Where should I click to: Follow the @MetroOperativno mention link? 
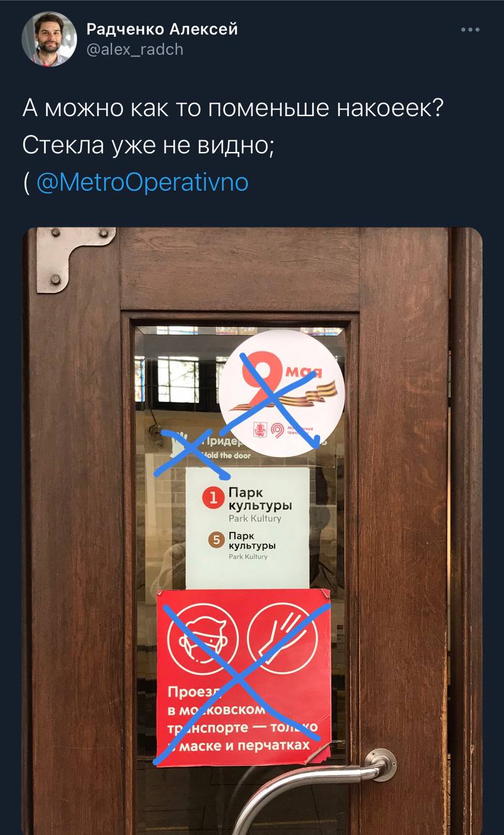click(x=142, y=182)
